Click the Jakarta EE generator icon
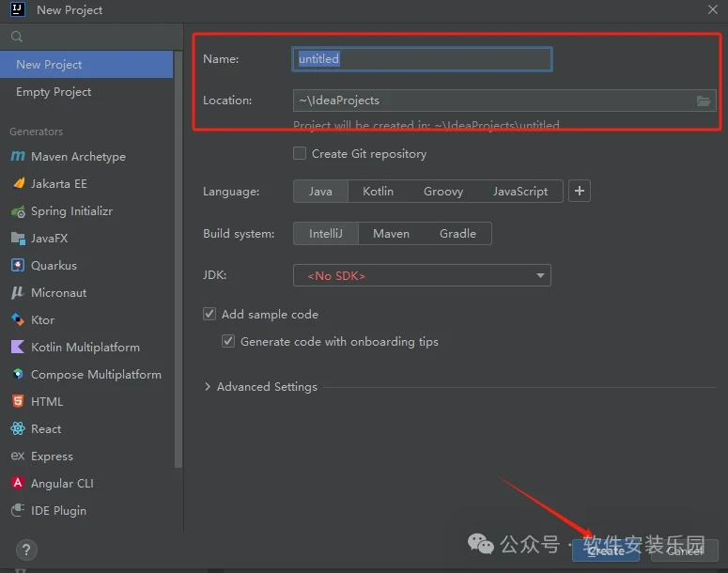 tap(18, 184)
